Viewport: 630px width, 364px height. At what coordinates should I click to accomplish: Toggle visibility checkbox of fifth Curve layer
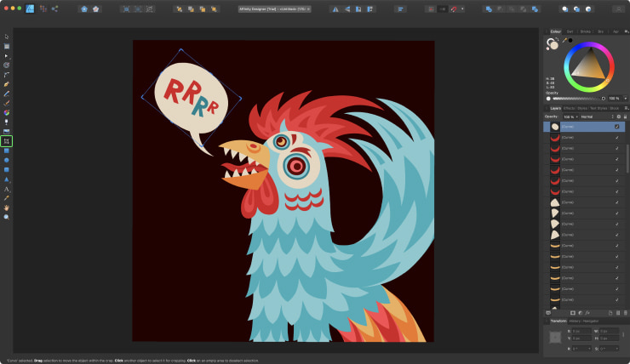click(616, 170)
